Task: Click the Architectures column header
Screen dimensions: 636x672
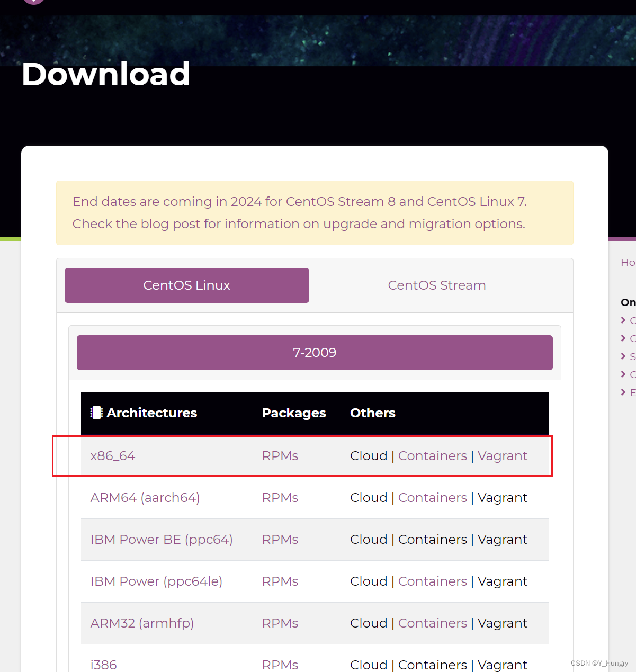Action: [152, 413]
